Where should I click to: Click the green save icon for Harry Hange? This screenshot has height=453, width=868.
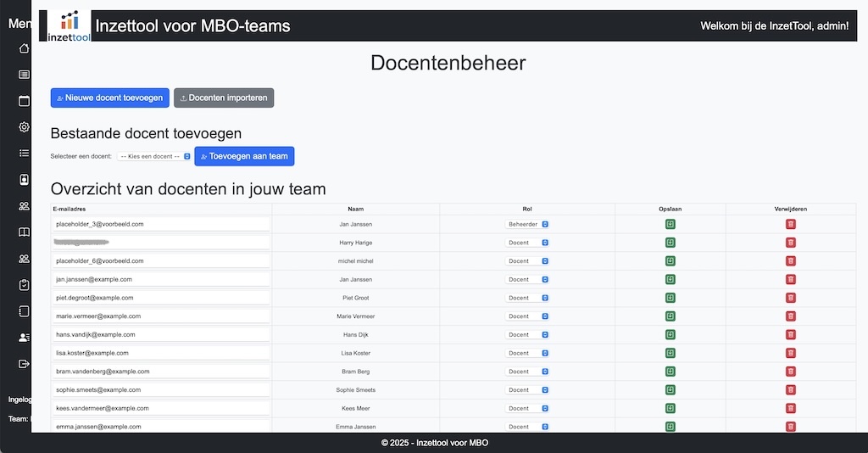click(x=670, y=243)
